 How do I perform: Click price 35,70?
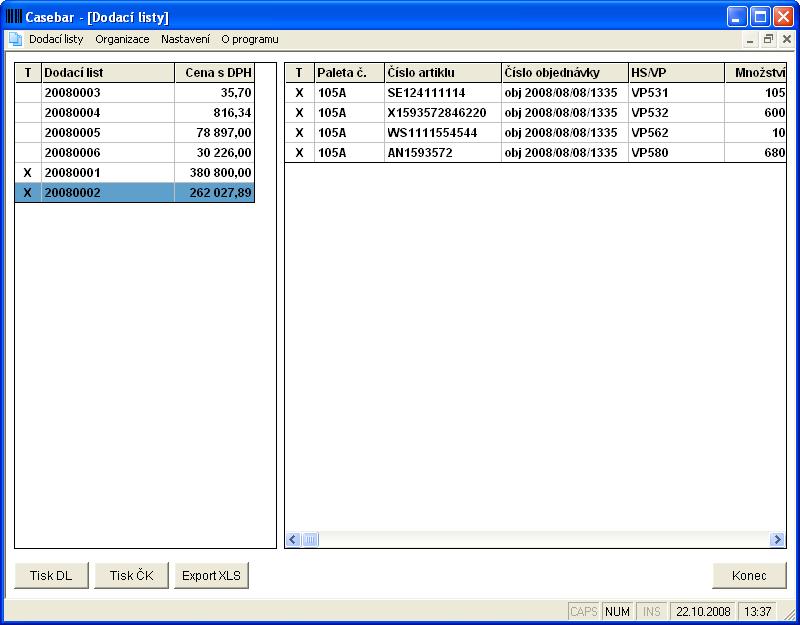(x=236, y=92)
